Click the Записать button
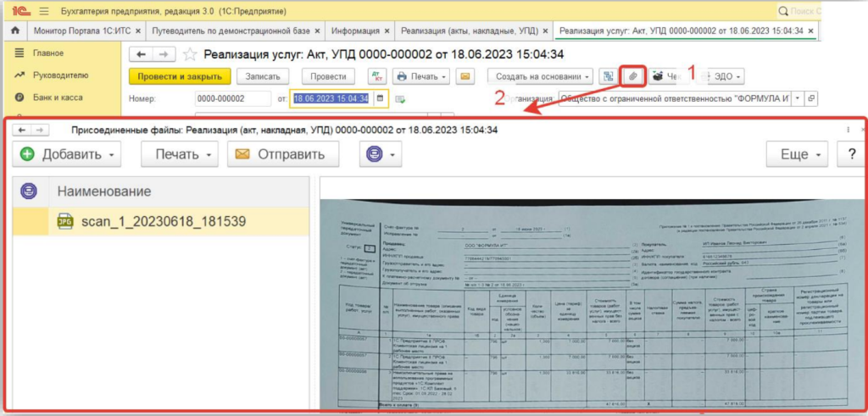This screenshot has width=868, height=416. [263, 76]
